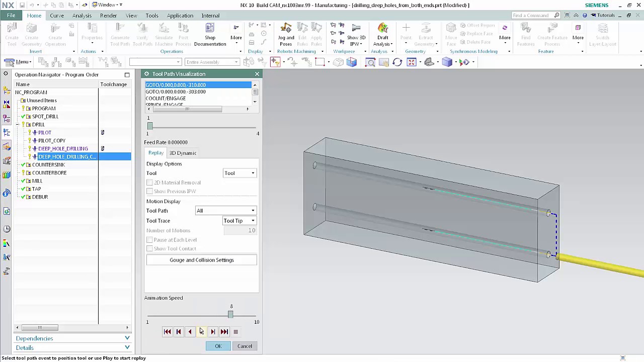The height and width of the screenshot is (362, 644).
Task: Close the Tool Path Visualization dialog
Action: pos(257,74)
